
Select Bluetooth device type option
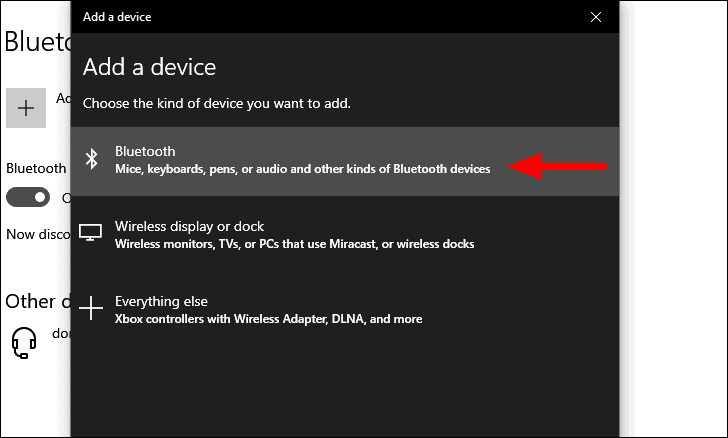point(345,161)
